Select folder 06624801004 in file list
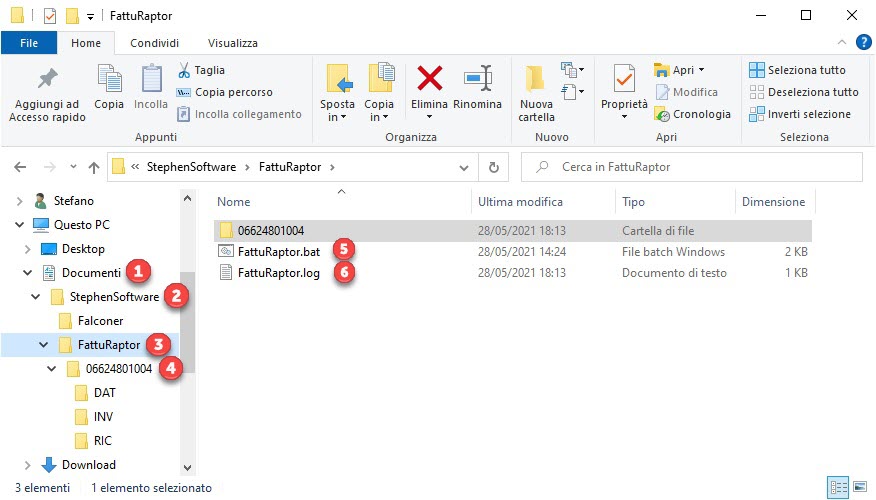This screenshot has height=500, width=876. [513, 231]
